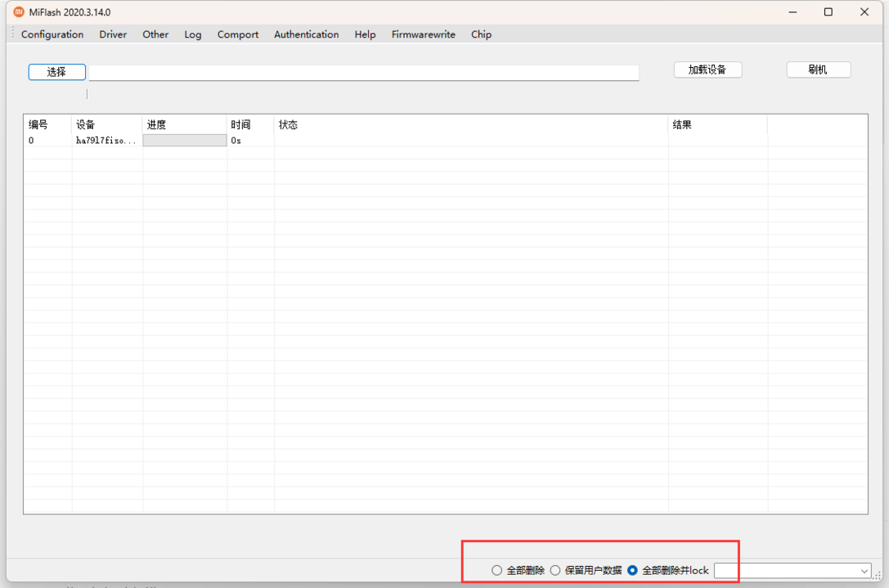Click the window resize grip corner
Viewport: 889px width, 588px height.
coord(877,576)
